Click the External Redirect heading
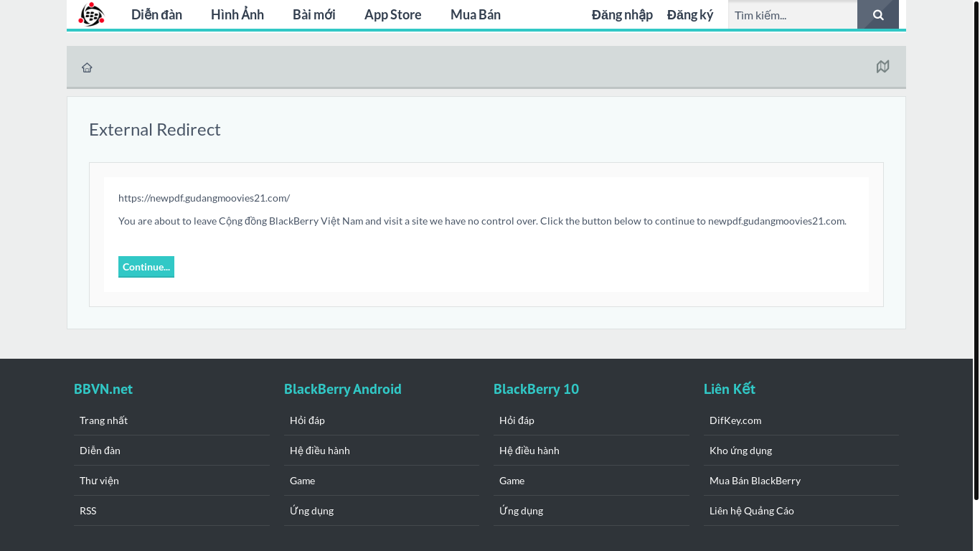Image resolution: width=980 pixels, height=551 pixels. pyautogui.click(x=155, y=129)
